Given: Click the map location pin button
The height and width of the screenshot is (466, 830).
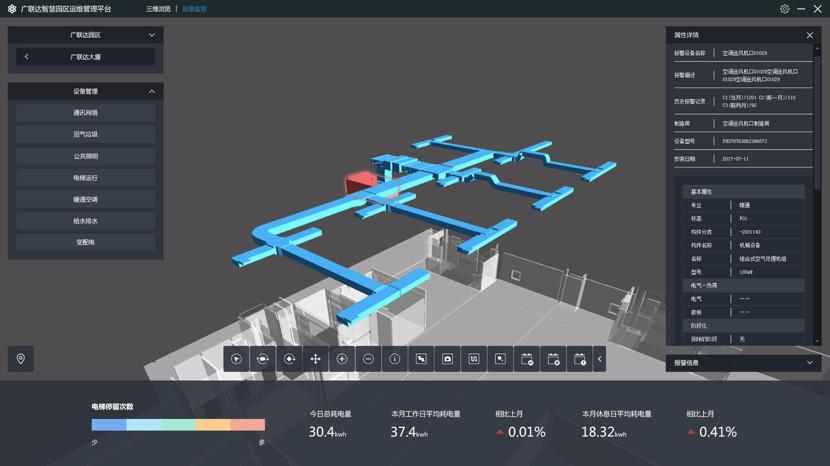Looking at the screenshot, I should coord(21,359).
